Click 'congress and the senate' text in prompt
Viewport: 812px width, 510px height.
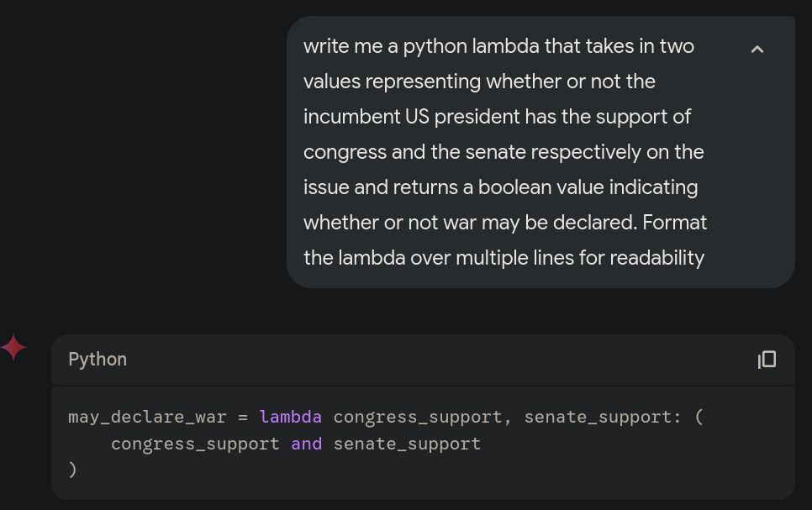(x=414, y=152)
